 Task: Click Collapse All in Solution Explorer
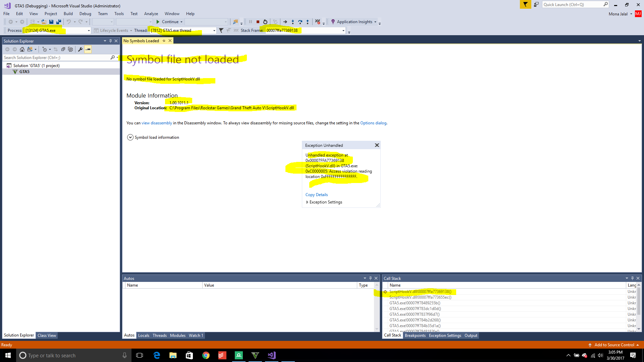coord(63,49)
